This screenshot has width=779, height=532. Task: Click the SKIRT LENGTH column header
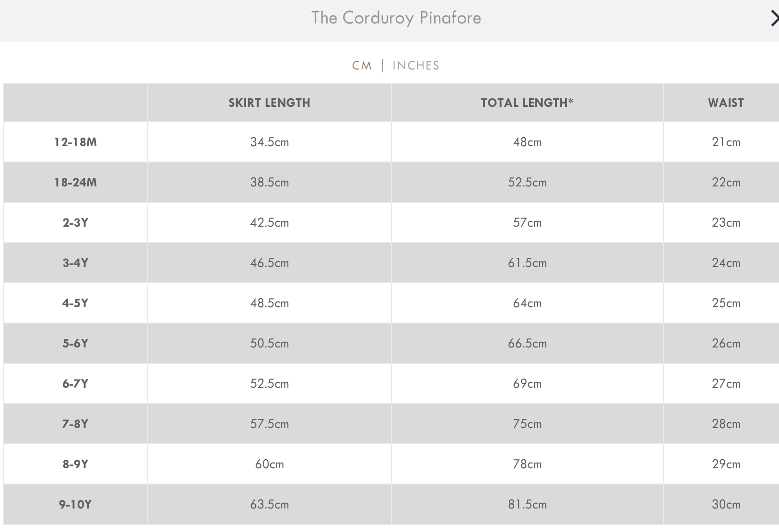270,103
